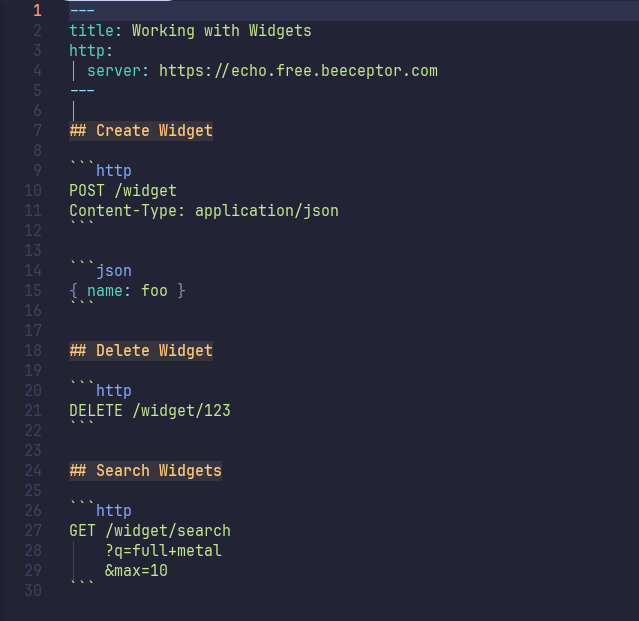Screen dimensions: 639x621
Task: Open the echo.free.beeceptor.com server URL
Action: [x=298, y=71]
